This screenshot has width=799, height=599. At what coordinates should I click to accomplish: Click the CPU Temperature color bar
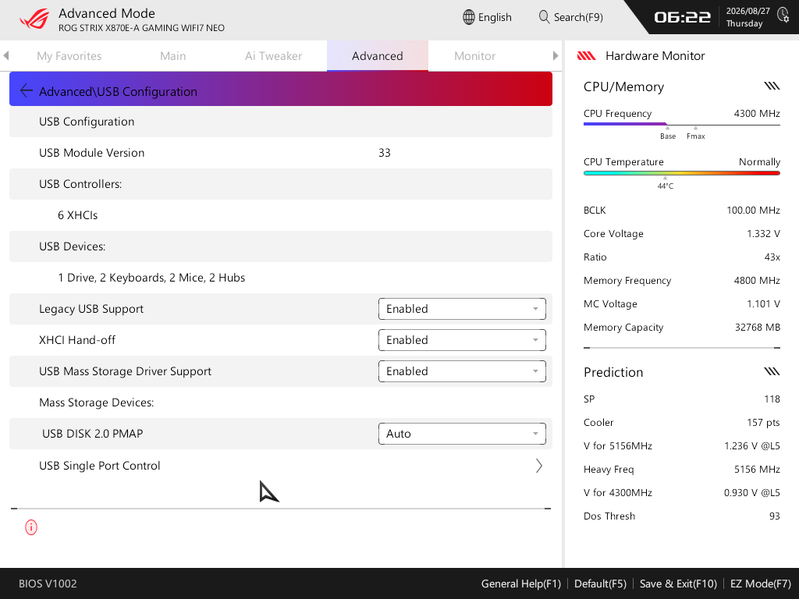681,173
